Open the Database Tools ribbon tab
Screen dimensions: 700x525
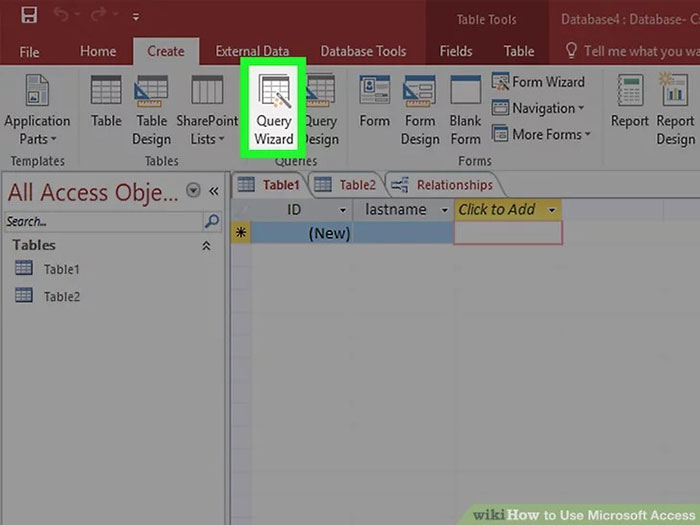363,51
